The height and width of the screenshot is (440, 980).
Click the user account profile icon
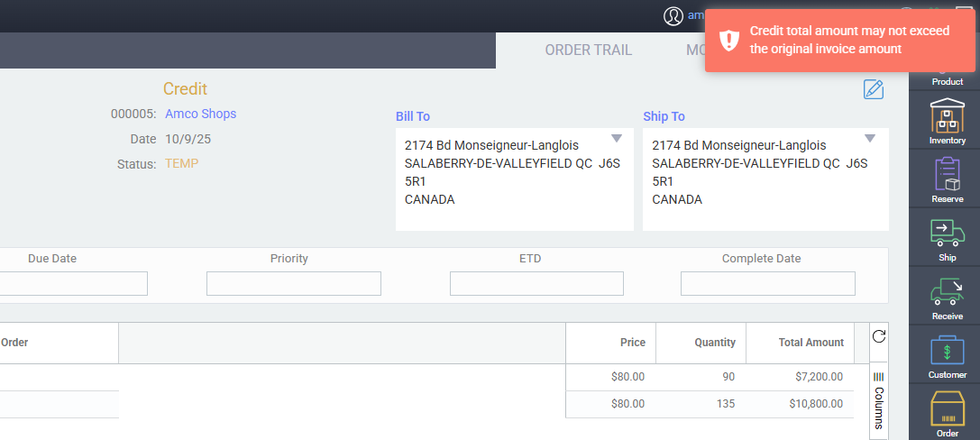(x=673, y=16)
